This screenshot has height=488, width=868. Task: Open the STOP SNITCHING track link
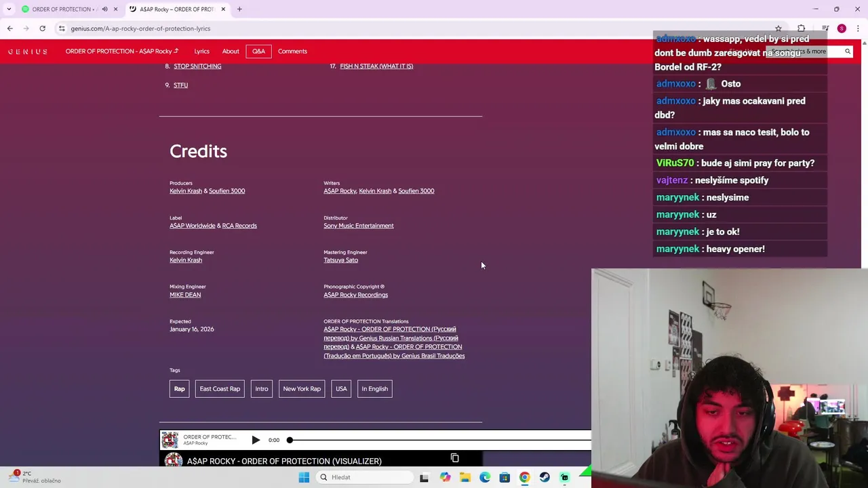coord(197,66)
